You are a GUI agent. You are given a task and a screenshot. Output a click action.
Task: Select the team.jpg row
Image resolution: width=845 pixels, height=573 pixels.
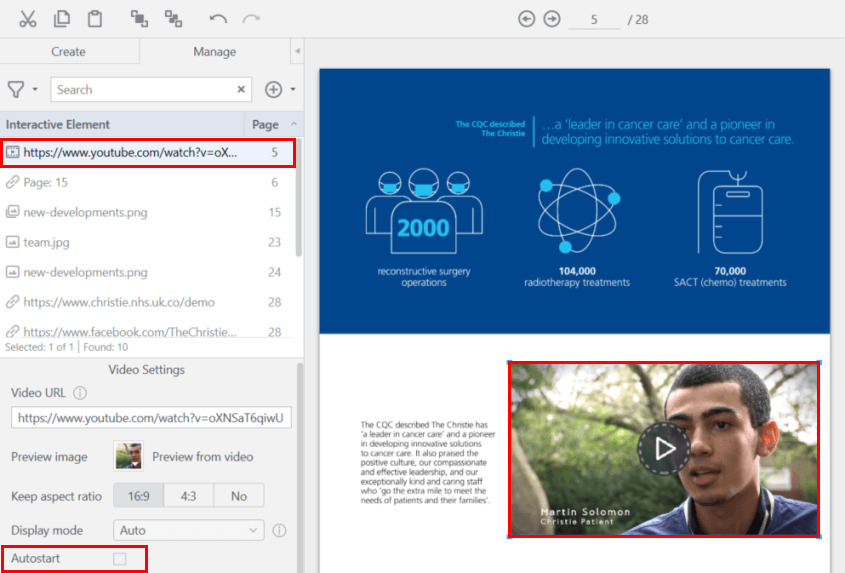[148, 242]
